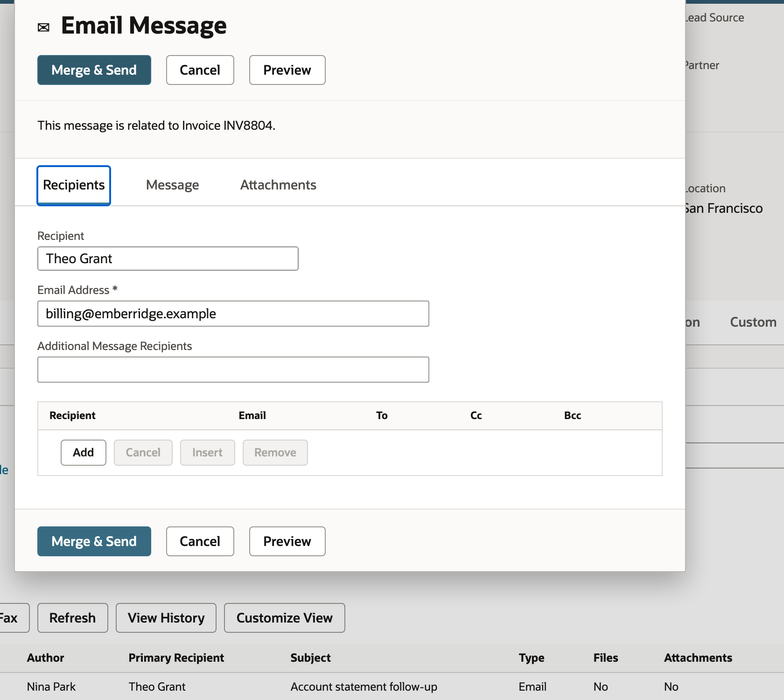
Task: Click the Cc column header
Action: coord(476,415)
